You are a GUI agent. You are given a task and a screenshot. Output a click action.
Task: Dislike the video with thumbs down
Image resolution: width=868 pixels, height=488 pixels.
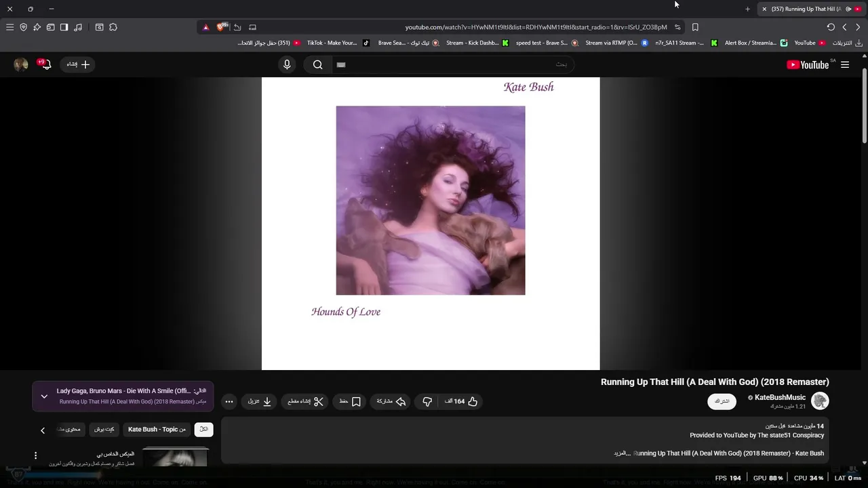427,401
